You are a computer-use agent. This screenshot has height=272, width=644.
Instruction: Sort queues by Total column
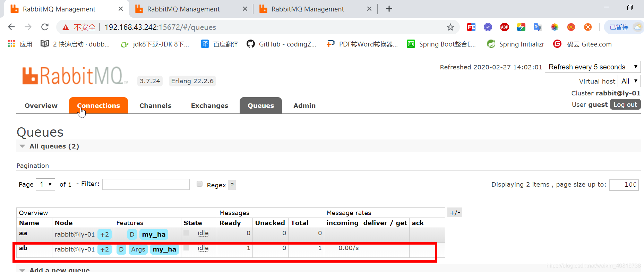point(299,223)
